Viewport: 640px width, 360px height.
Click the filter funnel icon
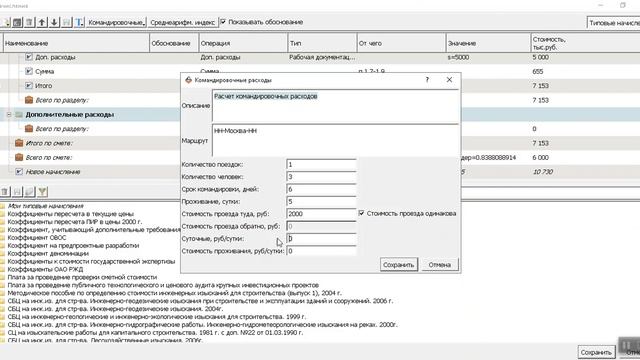42,191
